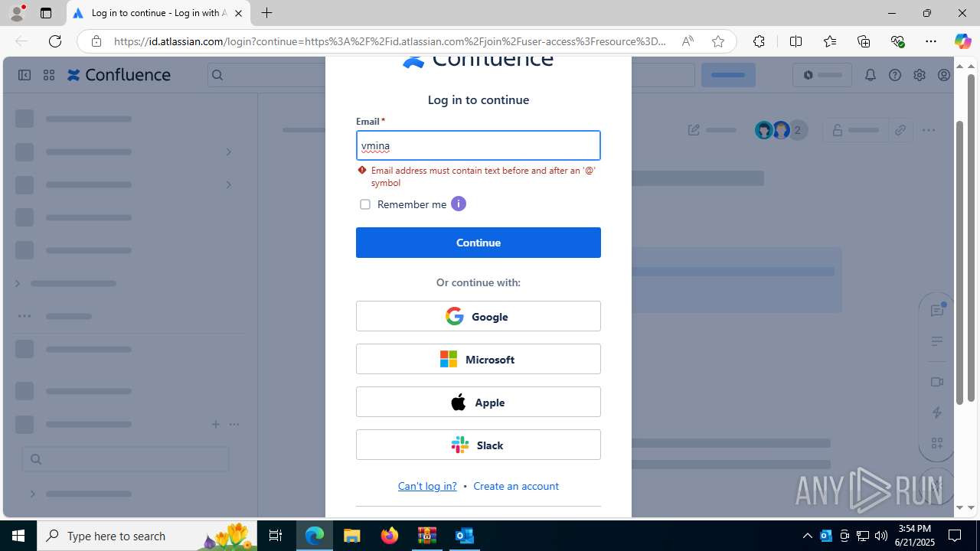Continue with Slack
This screenshot has height=551, width=980.
click(x=479, y=445)
